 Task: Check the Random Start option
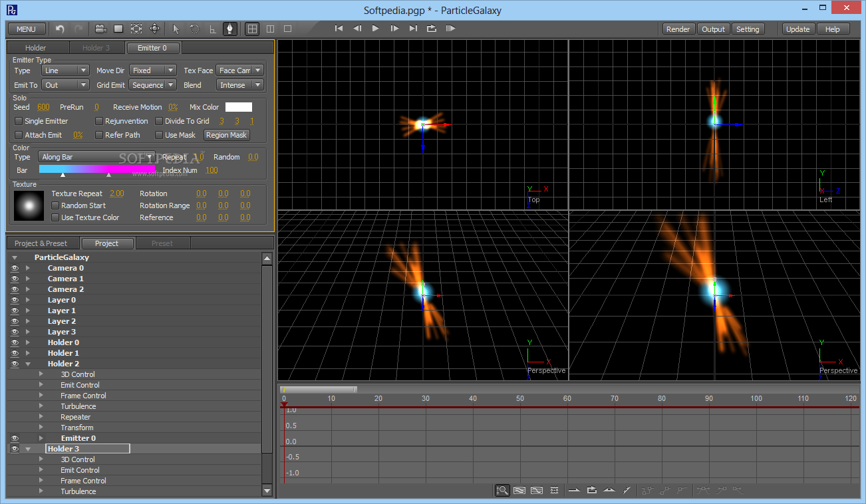pos(55,205)
